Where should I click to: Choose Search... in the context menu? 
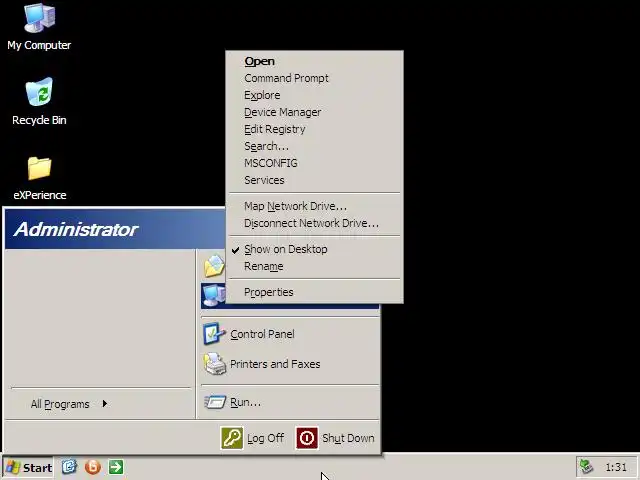(314, 146)
